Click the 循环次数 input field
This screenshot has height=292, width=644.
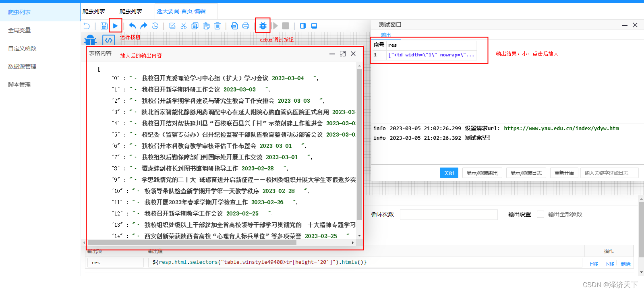click(x=449, y=214)
